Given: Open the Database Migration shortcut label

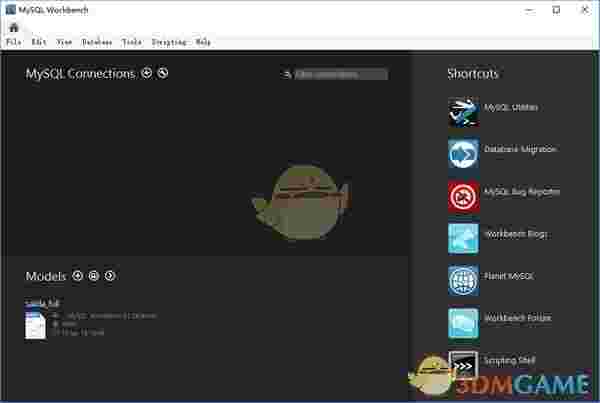Looking at the screenshot, I should pos(520,149).
